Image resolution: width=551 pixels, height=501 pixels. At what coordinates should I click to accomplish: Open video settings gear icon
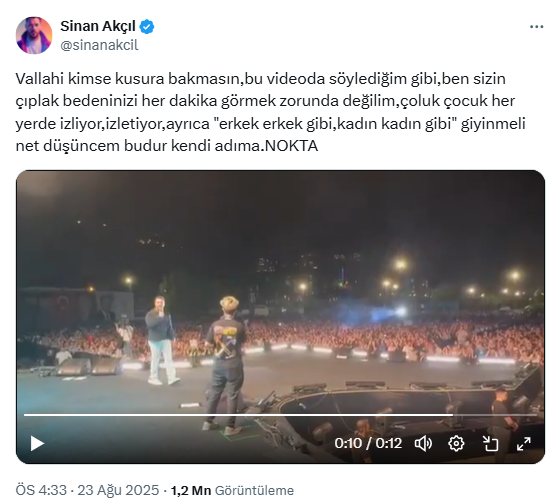(456, 444)
